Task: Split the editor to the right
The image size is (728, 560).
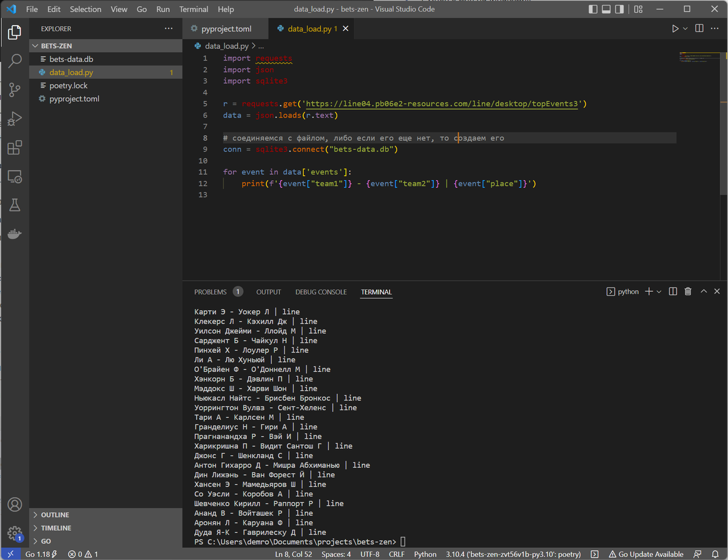Action: pos(699,29)
